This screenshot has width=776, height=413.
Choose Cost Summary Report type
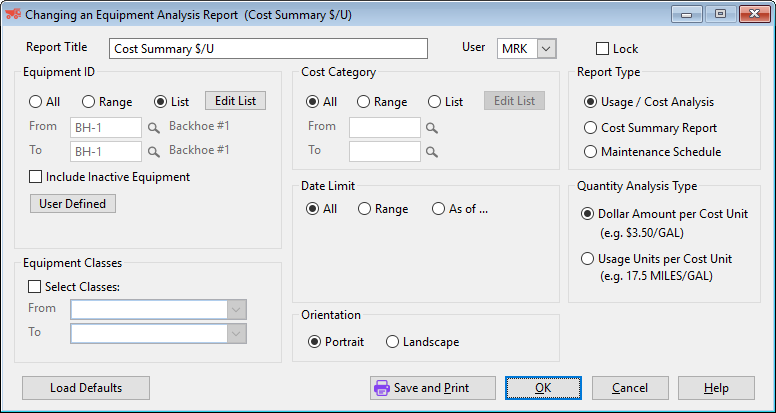point(589,128)
